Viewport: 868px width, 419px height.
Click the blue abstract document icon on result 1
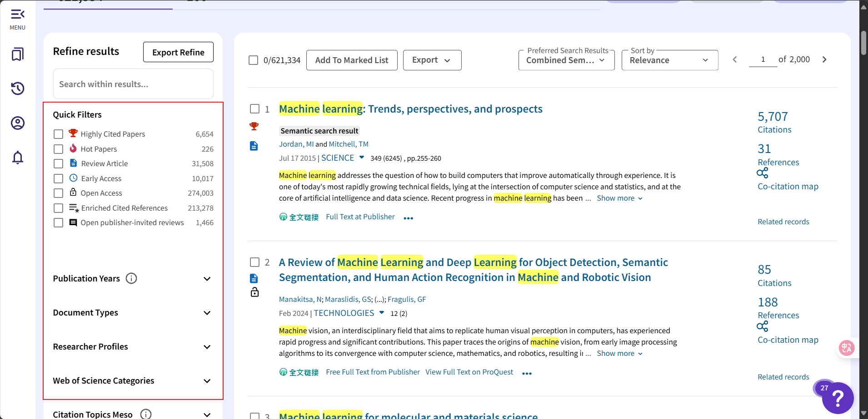[x=254, y=146]
